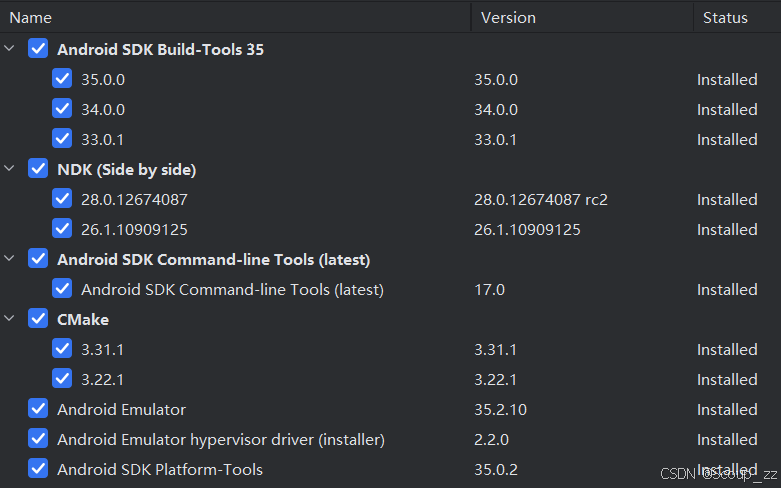Select the 35.0.0 name label

(103, 80)
